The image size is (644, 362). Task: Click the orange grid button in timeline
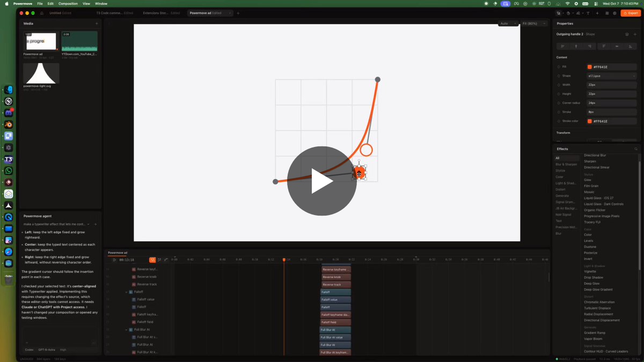152,260
